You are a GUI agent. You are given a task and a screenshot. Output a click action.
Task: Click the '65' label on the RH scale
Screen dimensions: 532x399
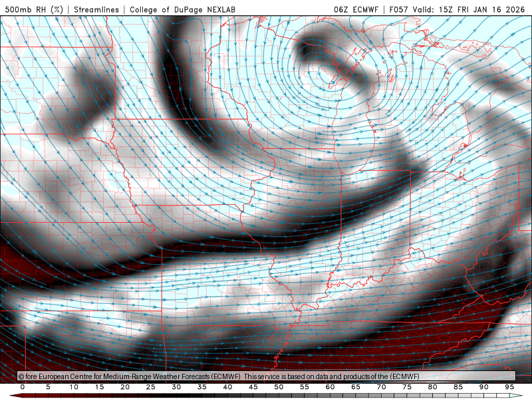(356, 387)
